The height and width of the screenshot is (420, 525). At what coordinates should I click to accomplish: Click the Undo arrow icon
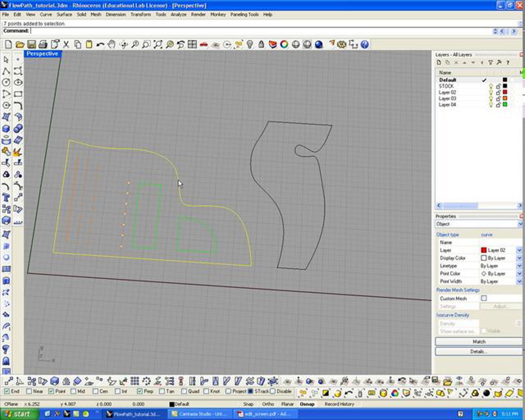click(x=100, y=45)
